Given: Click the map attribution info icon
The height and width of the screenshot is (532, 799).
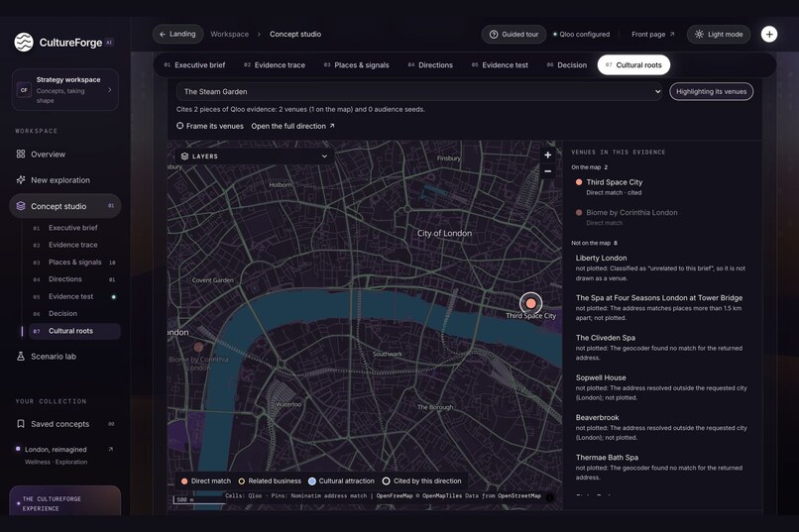Looking at the screenshot, I should point(550,497).
